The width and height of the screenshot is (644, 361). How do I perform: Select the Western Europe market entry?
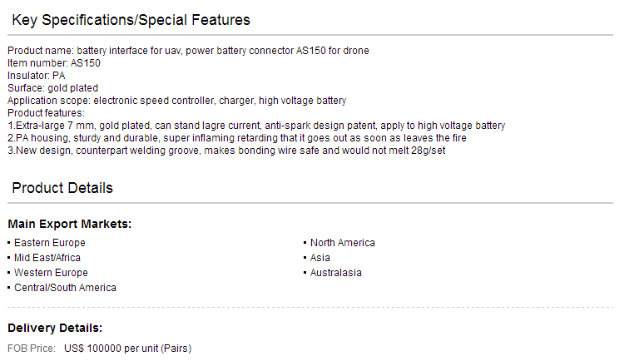coord(51,273)
